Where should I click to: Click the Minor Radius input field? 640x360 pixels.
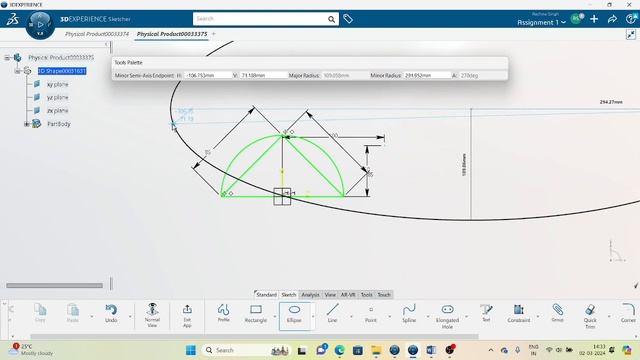tap(427, 76)
